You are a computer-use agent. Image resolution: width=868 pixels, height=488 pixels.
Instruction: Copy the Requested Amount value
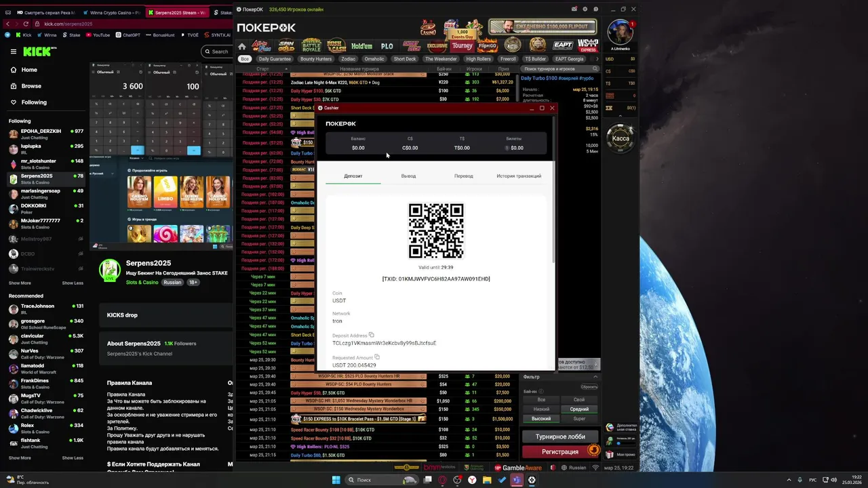point(376,357)
